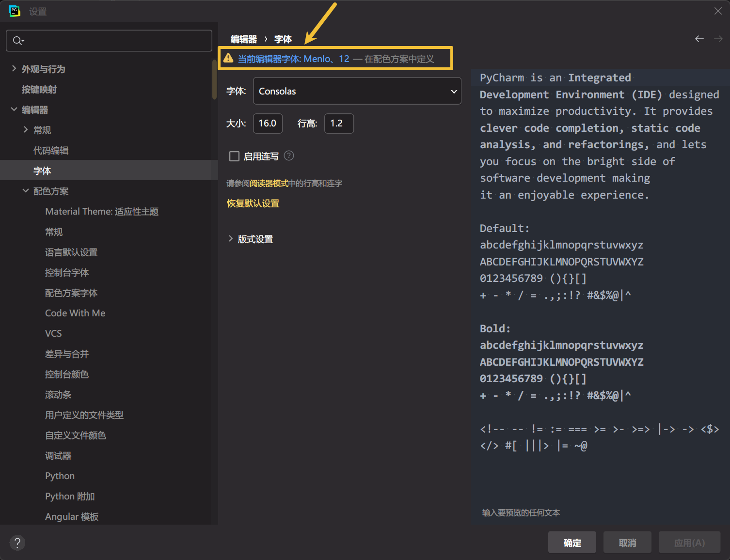Select 常规 under 配色方案
The width and height of the screenshot is (730, 560).
click(x=54, y=232)
